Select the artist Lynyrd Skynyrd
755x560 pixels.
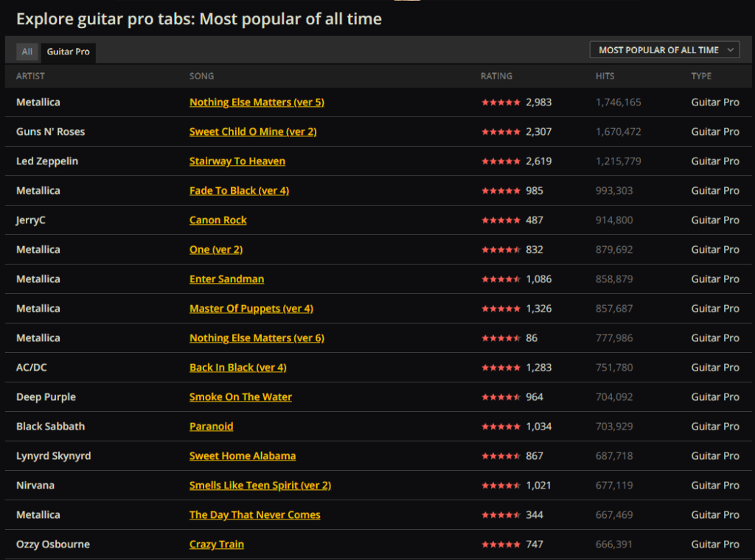[x=53, y=455]
